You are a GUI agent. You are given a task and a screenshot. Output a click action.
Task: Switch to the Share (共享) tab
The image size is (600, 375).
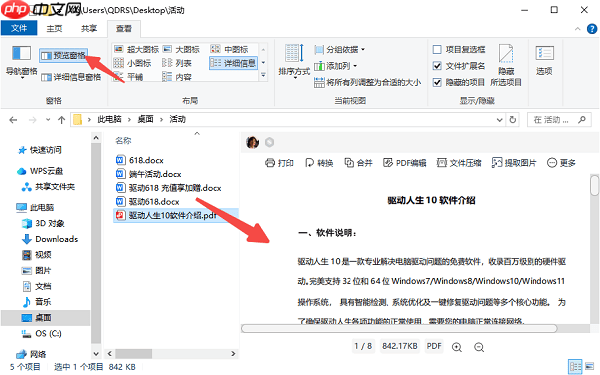tap(89, 29)
